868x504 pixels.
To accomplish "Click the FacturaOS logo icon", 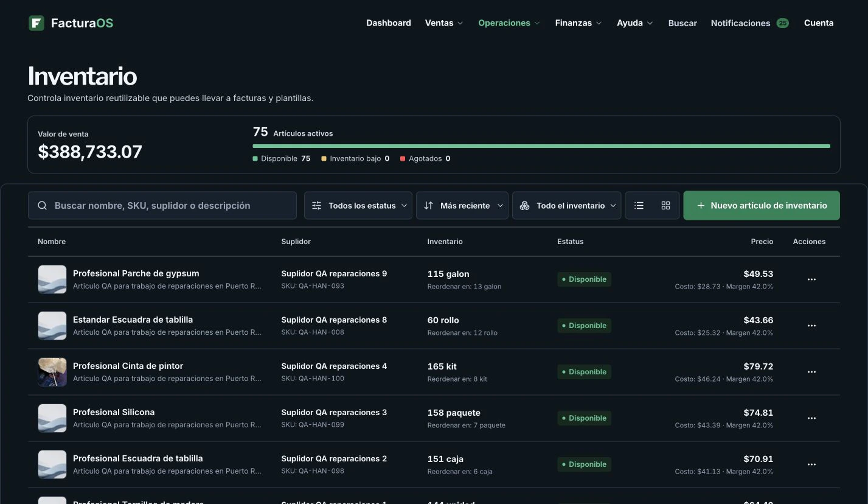I will click(36, 23).
